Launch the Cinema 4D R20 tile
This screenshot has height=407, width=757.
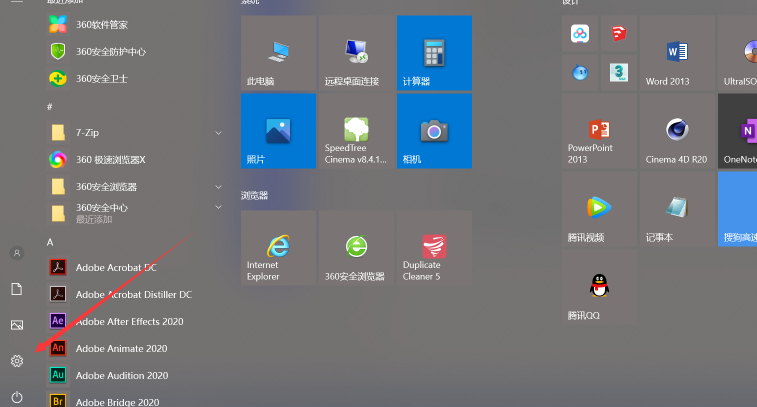(677, 131)
